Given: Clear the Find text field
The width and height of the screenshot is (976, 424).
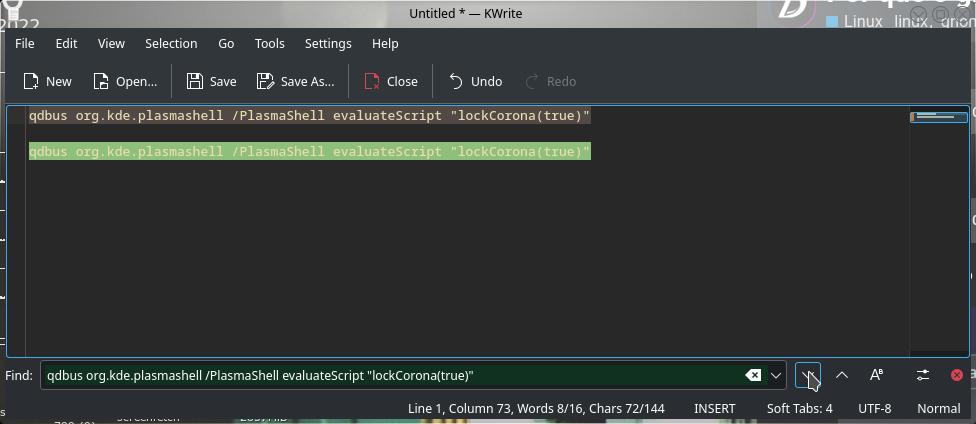Looking at the screenshot, I should (x=753, y=375).
